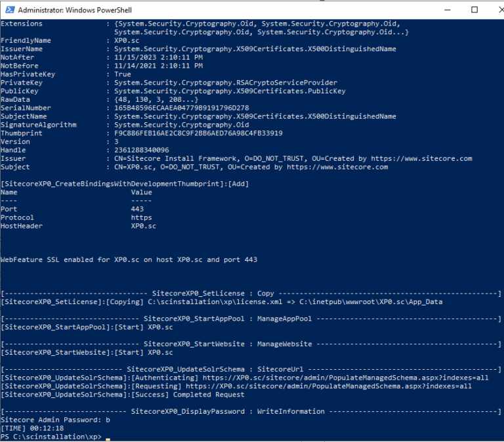Maximize the PowerShell window
This screenshot has width=504, height=442.
pyautogui.click(x=474, y=10)
